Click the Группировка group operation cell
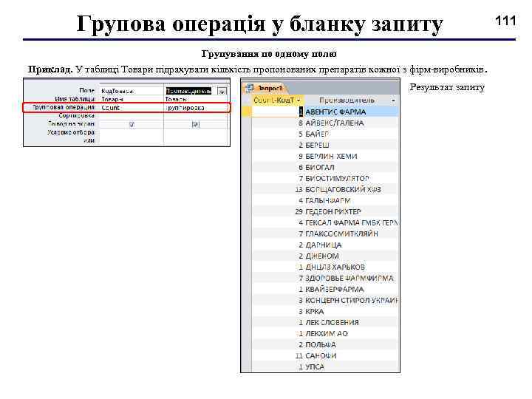This screenshot has height=399, width=532. click(196, 108)
